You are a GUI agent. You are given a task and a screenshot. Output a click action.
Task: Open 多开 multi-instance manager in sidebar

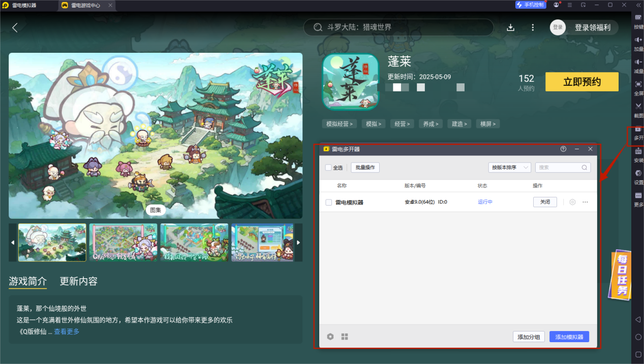coord(638,133)
